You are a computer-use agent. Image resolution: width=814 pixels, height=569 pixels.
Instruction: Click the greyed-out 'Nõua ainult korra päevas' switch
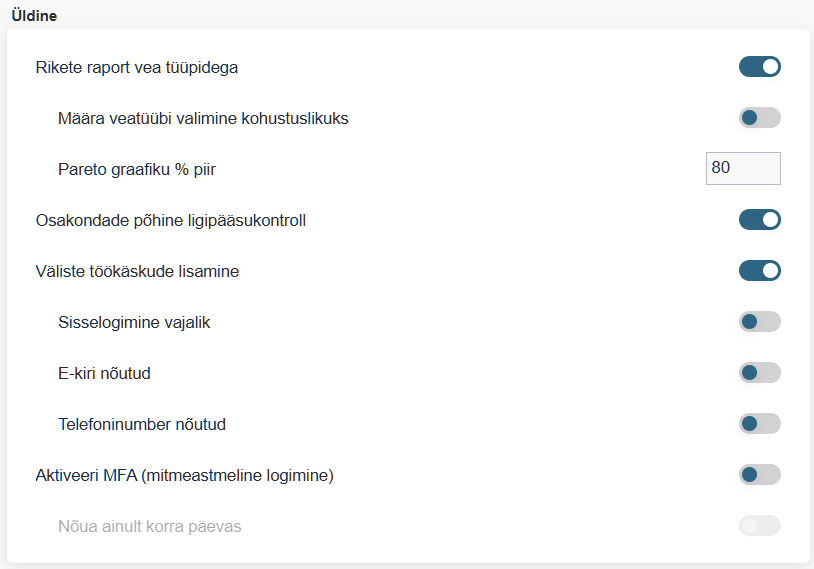(x=759, y=525)
